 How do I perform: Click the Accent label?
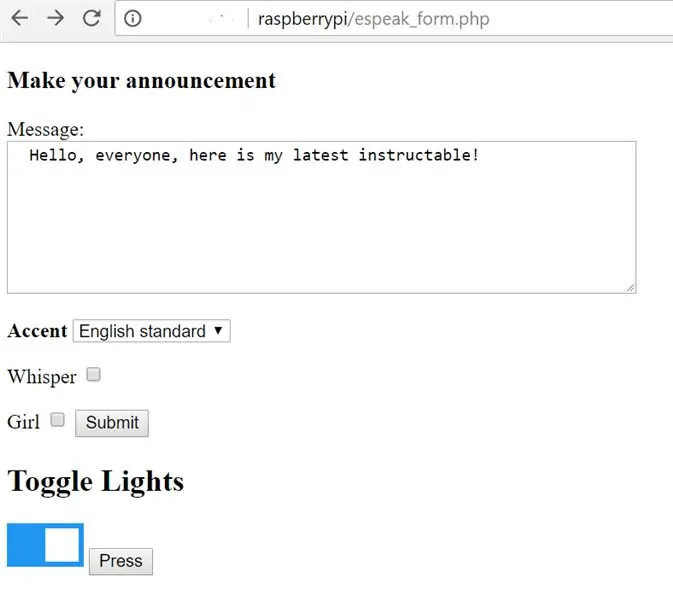pos(37,331)
